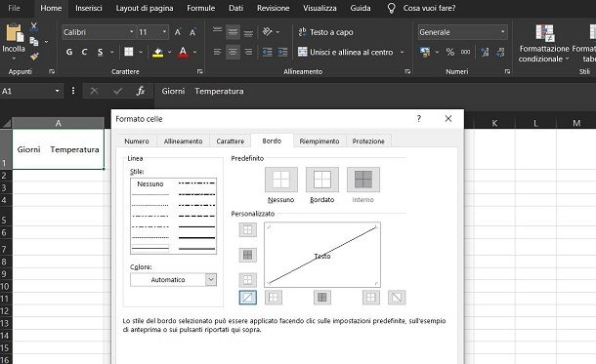
Task: Toggle middle vertical alignment icon
Action: [x=233, y=32]
